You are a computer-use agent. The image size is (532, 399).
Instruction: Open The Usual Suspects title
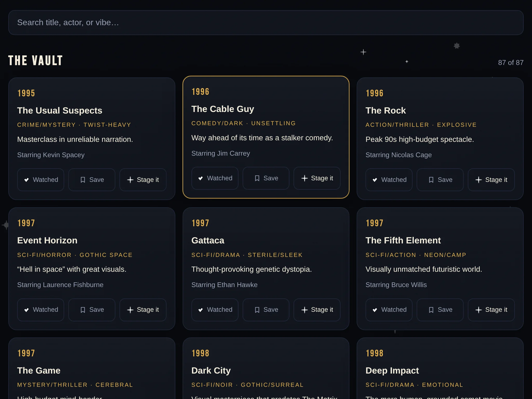[x=60, y=110]
